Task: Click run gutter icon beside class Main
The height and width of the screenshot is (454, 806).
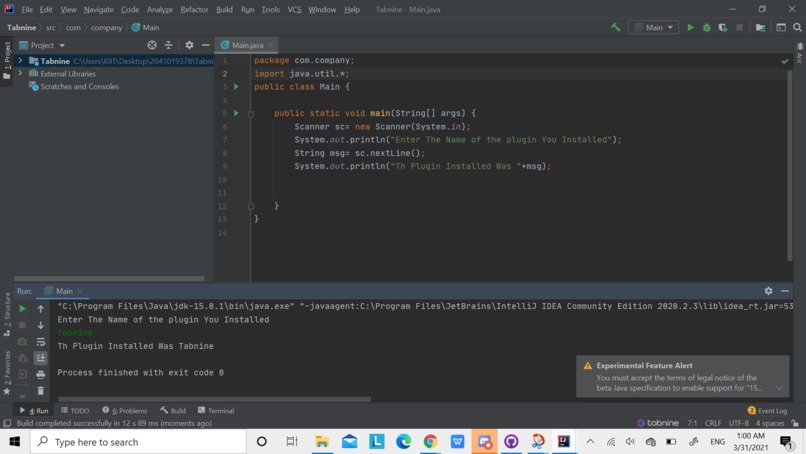Action: [236, 86]
